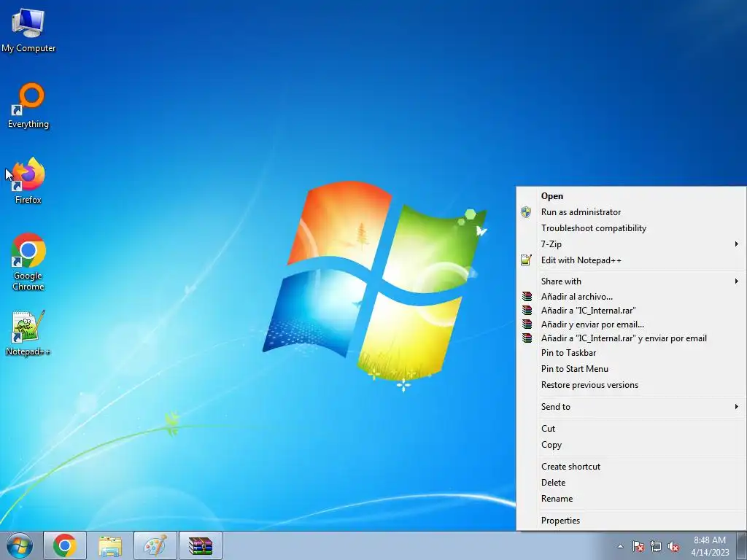Select Create shortcut

click(x=631, y=467)
